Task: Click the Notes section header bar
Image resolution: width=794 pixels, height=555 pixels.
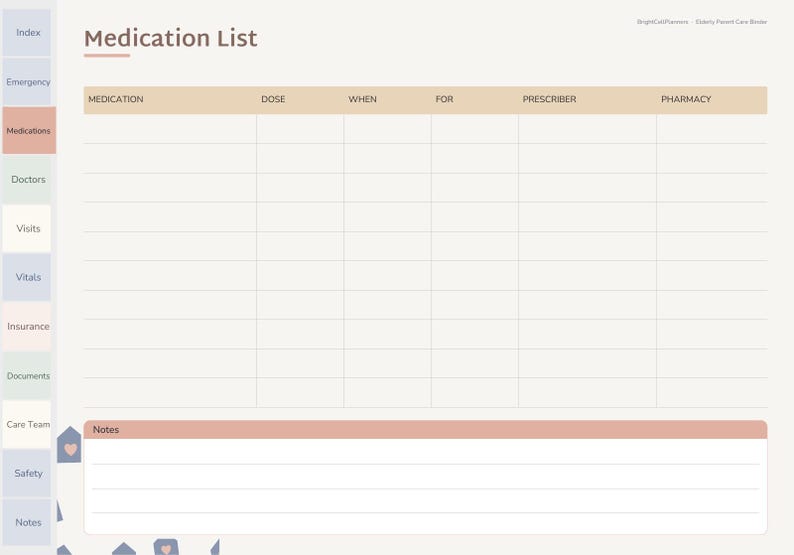Action: [x=425, y=429]
